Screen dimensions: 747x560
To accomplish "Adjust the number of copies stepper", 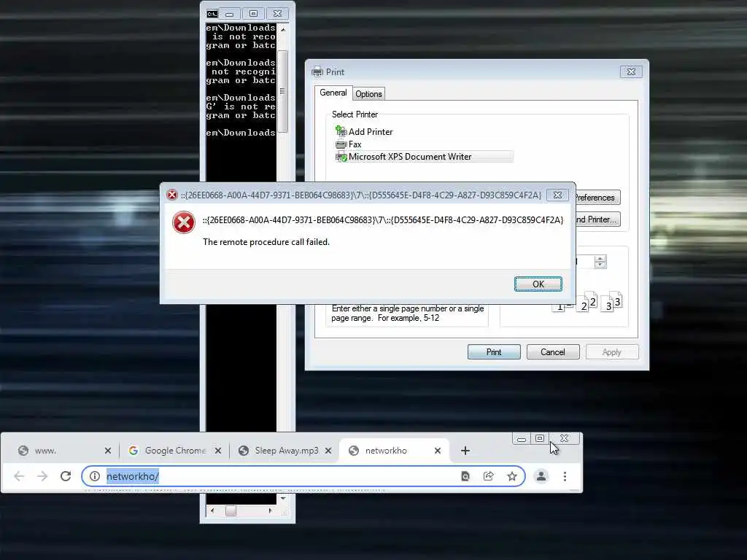I will [x=600, y=262].
